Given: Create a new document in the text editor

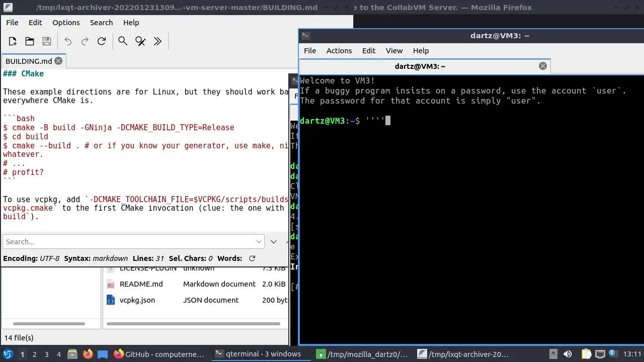Looking at the screenshot, I should (x=13, y=41).
